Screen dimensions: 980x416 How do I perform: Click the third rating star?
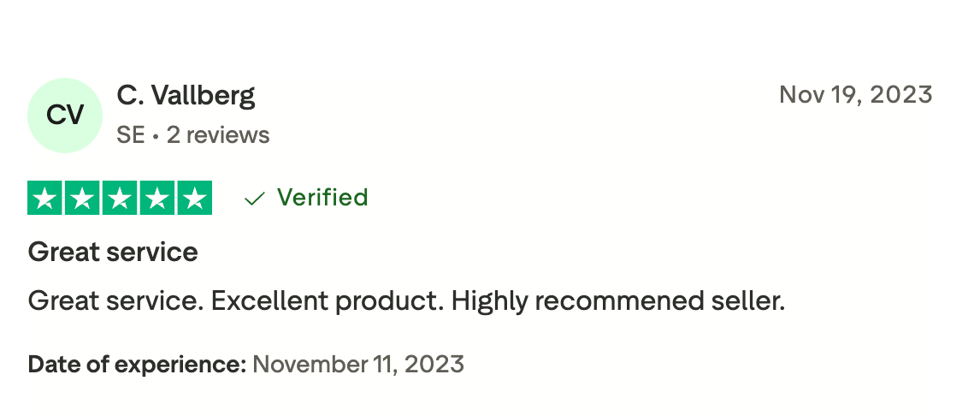click(x=120, y=199)
